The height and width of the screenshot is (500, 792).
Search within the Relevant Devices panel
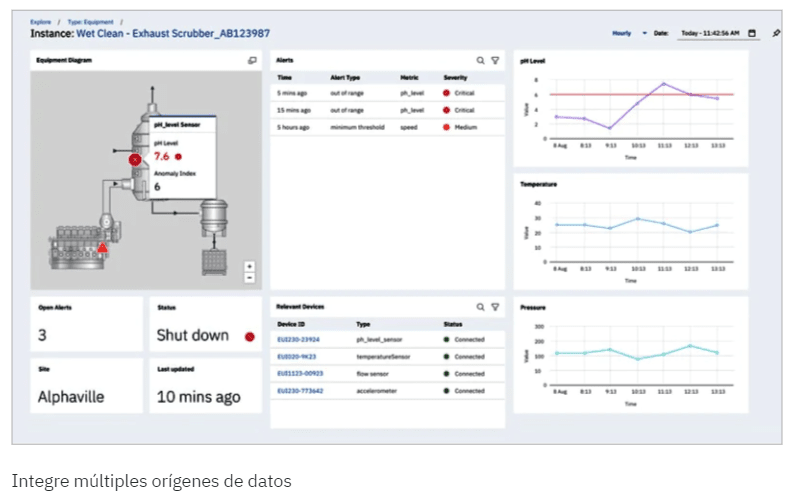pyautogui.click(x=480, y=307)
